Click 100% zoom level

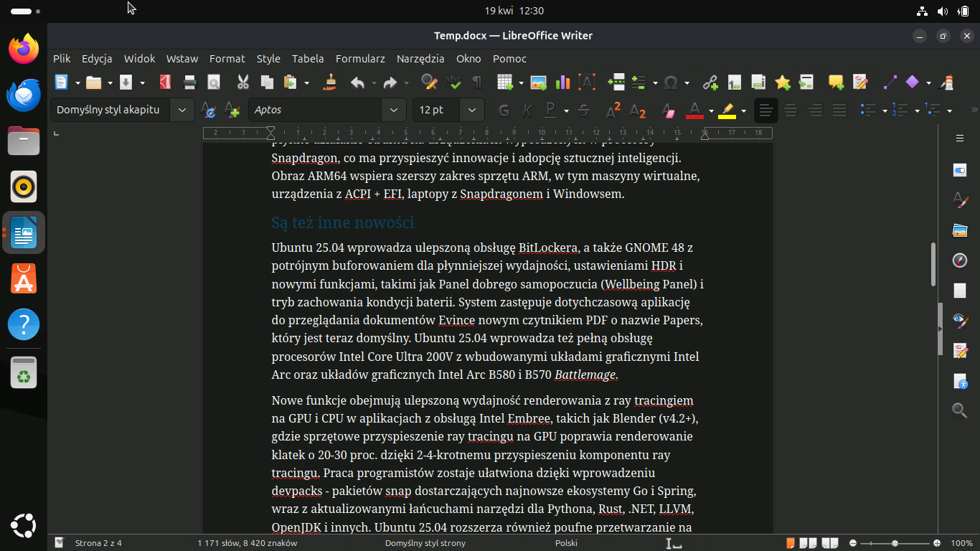[961, 543]
